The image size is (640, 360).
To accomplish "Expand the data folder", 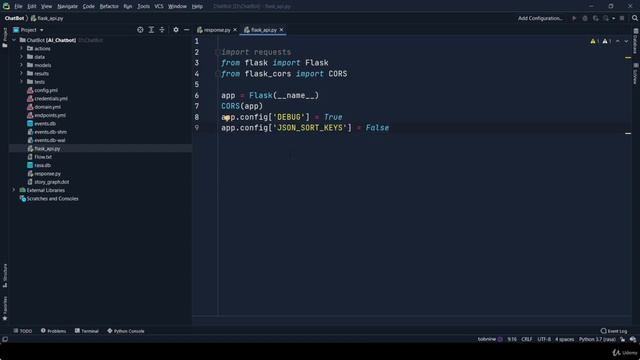I will click(21, 57).
